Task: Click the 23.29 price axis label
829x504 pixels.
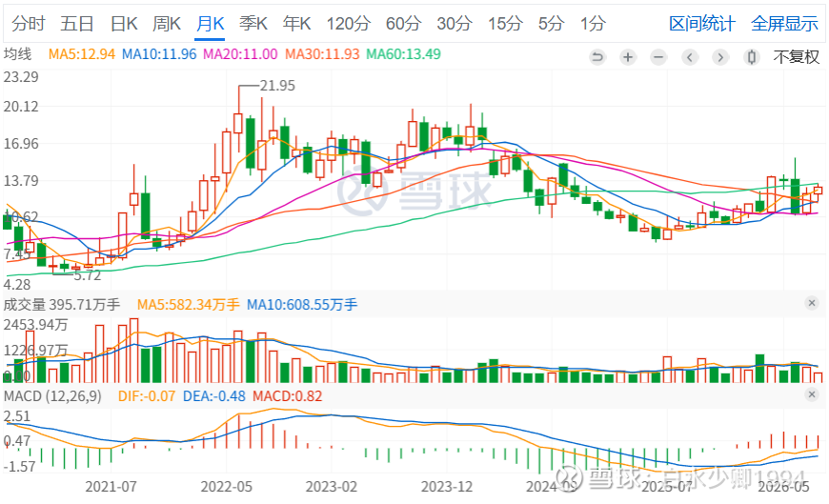Action: coord(21,77)
